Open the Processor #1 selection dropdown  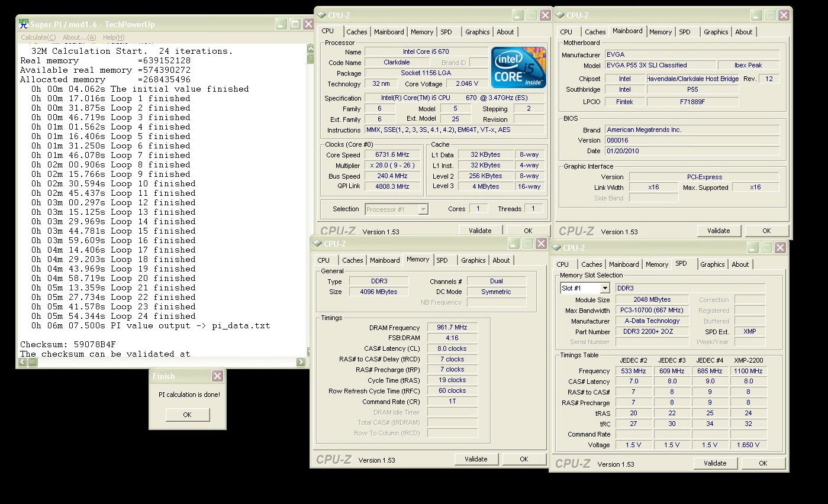point(423,209)
